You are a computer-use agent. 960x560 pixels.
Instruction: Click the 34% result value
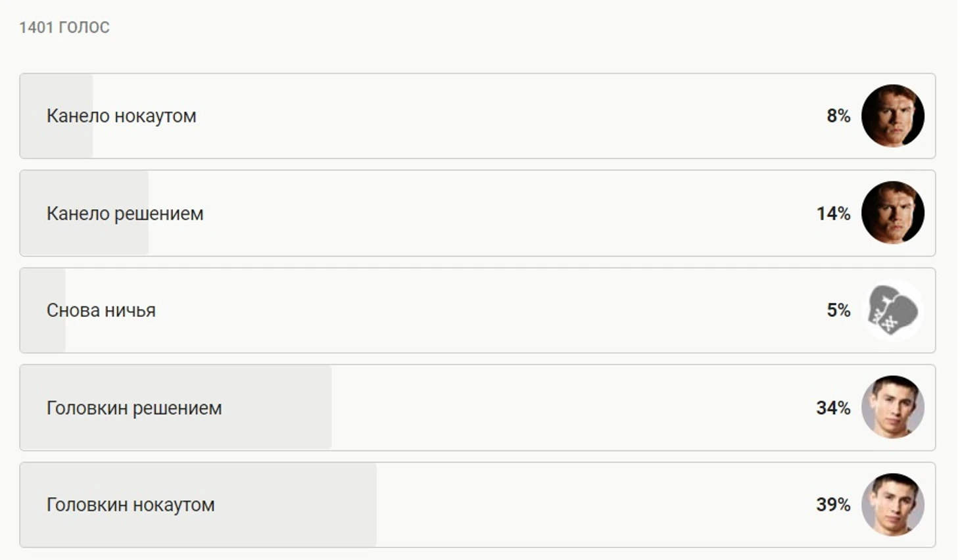(833, 408)
